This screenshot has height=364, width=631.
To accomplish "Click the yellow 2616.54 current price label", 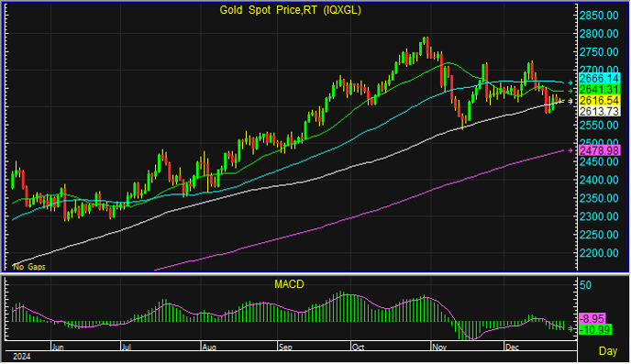I will 599,101.
